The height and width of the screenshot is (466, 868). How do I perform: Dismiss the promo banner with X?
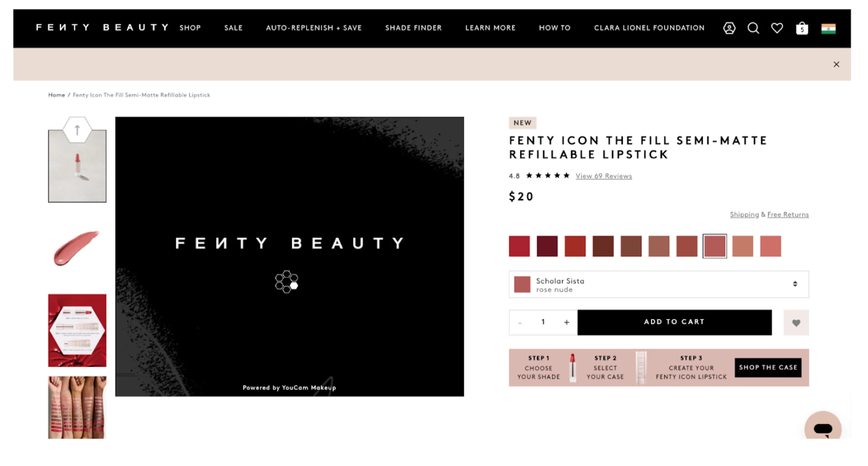click(837, 65)
